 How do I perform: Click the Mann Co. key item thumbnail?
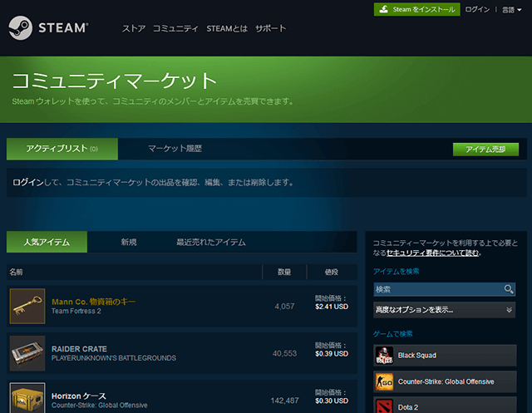27,306
